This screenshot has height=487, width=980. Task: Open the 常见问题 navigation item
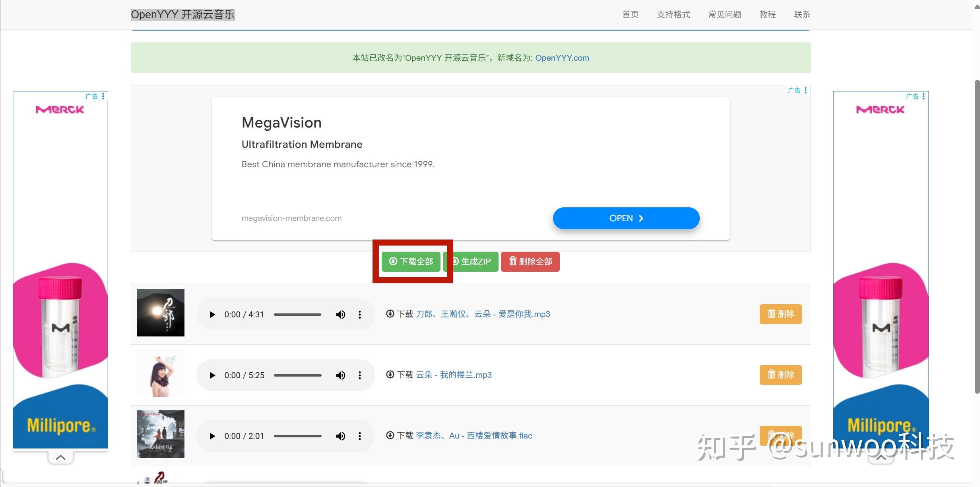tap(724, 14)
